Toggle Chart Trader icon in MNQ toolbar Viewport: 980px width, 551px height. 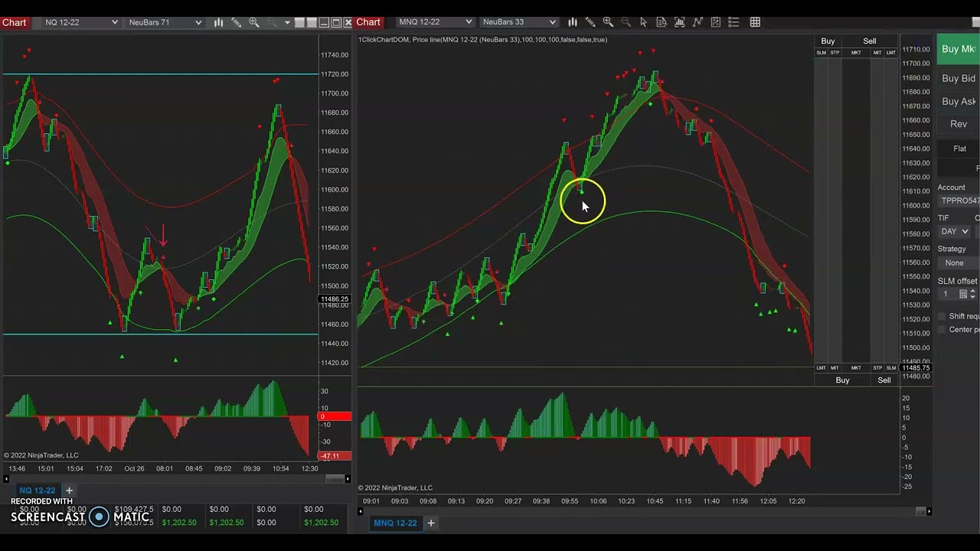pos(679,22)
